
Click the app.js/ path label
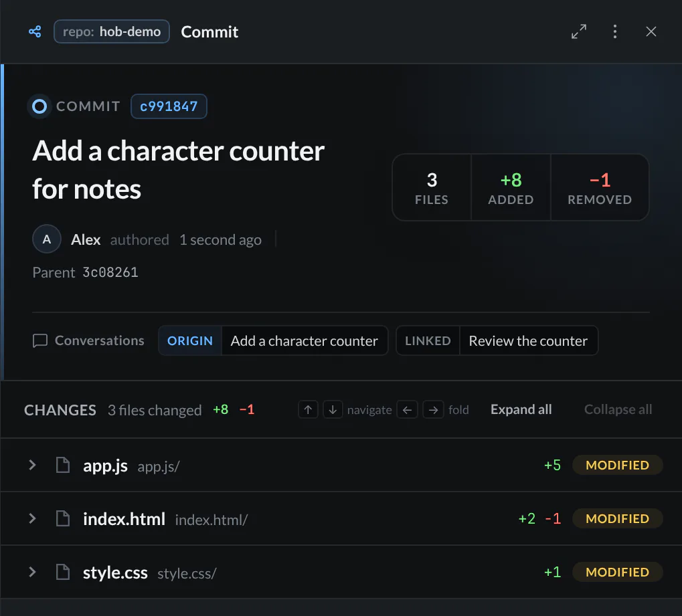(159, 467)
